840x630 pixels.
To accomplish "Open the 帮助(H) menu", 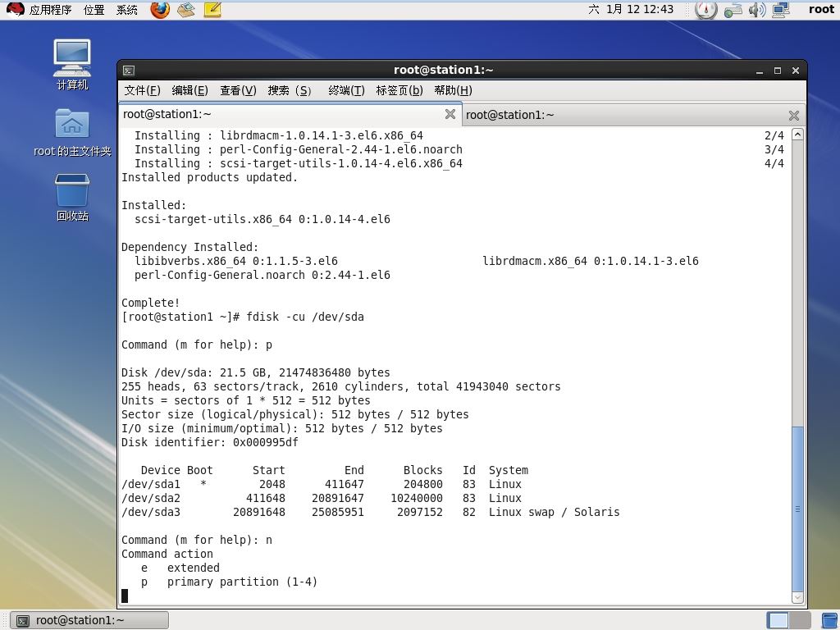I will (x=453, y=90).
